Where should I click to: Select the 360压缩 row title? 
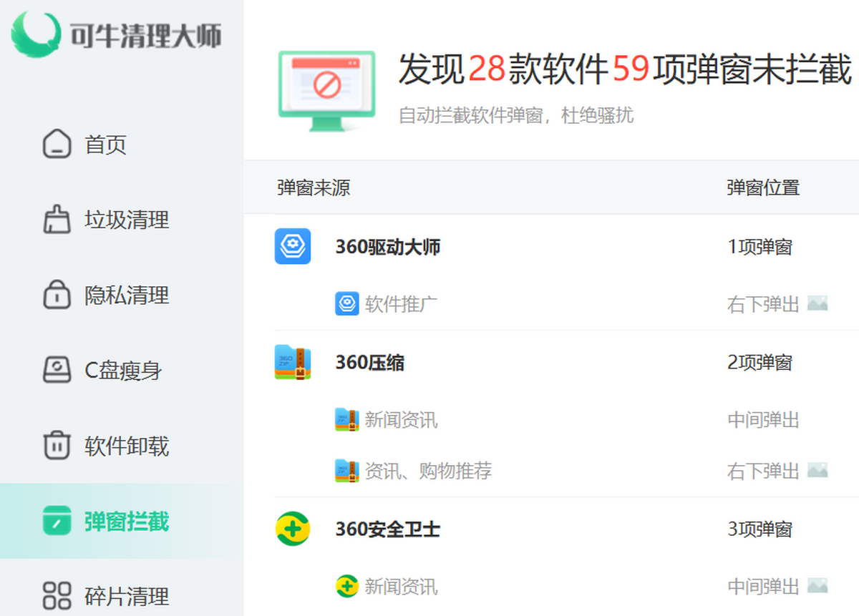[x=370, y=363]
